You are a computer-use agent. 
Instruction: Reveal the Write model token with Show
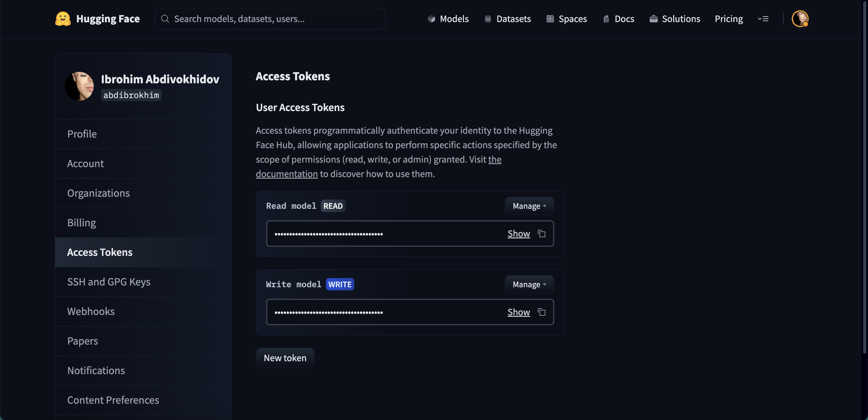tap(519, 312)
